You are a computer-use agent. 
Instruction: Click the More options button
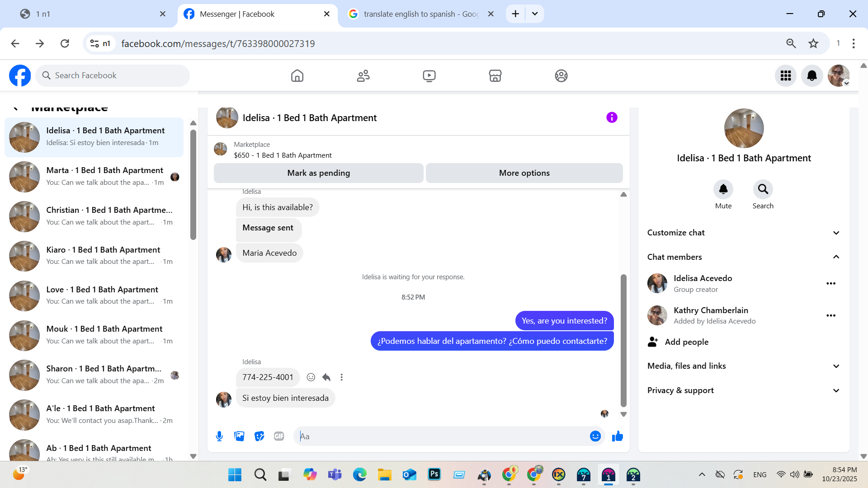[x=524, y=173]
